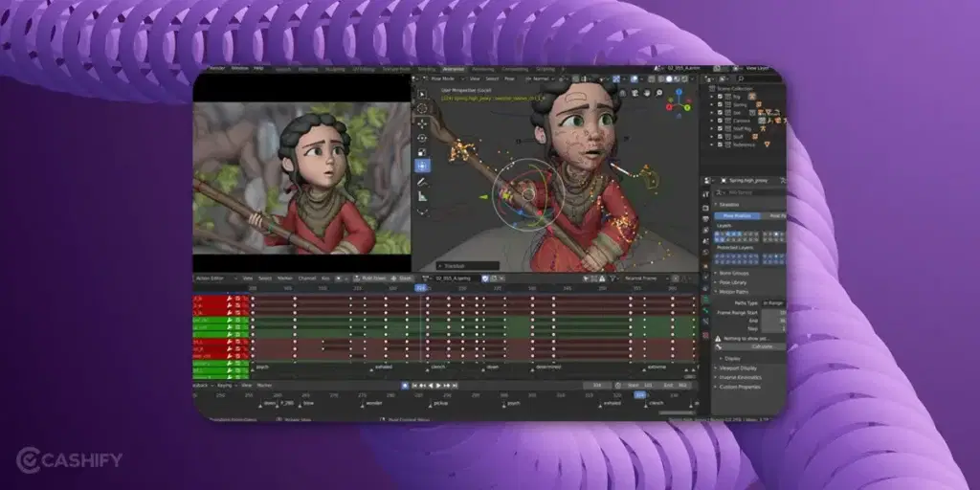The image size is (980, 490).
Task: Open the Channel menu in Action Editor
Action: pos(307,278)
